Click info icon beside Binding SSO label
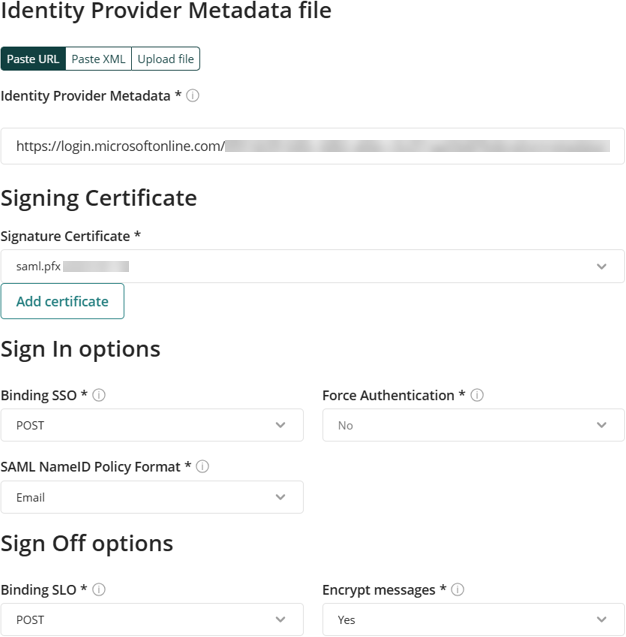626x637 pixels. pos(99,395)
